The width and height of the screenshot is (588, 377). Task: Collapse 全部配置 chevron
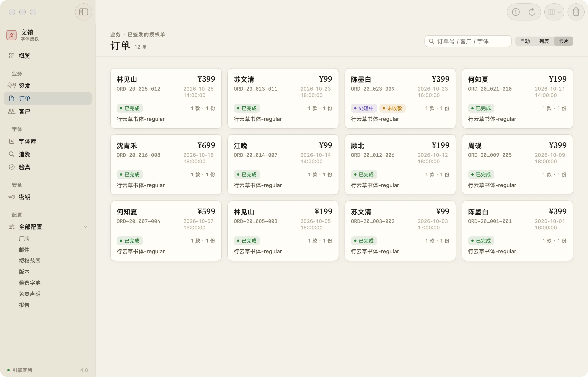click(x=85, y=227)
